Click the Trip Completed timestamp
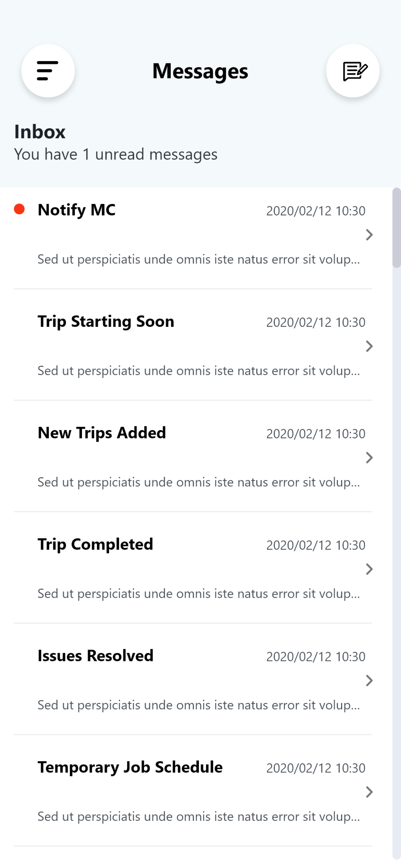 coord(316,545)
